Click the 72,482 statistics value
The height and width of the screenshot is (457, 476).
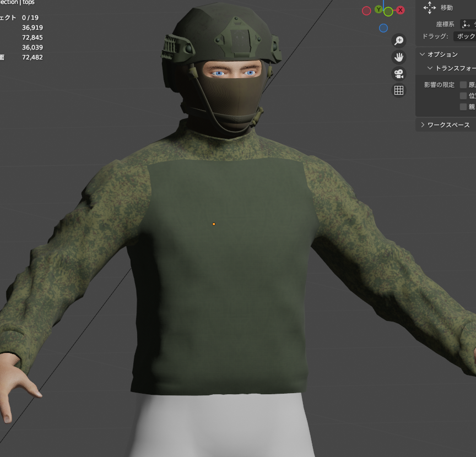(x=33, y=57)
